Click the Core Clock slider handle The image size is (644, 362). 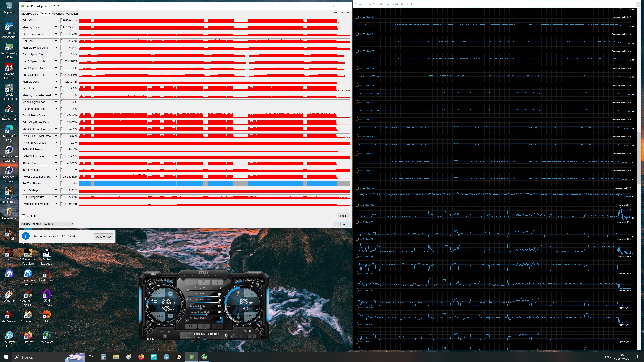(201, 309)
